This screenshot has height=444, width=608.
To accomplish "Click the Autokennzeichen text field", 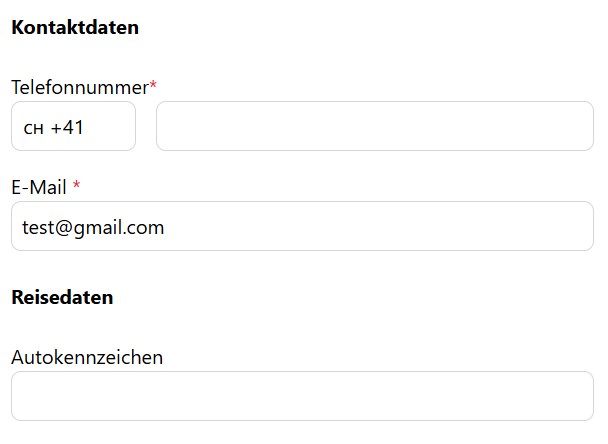I will pos(302,396).
